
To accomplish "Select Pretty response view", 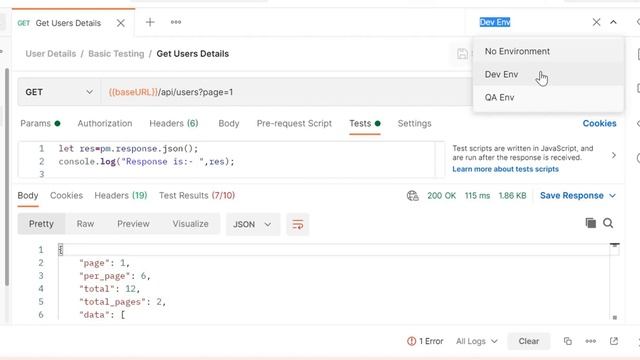I will click(41, 224).
